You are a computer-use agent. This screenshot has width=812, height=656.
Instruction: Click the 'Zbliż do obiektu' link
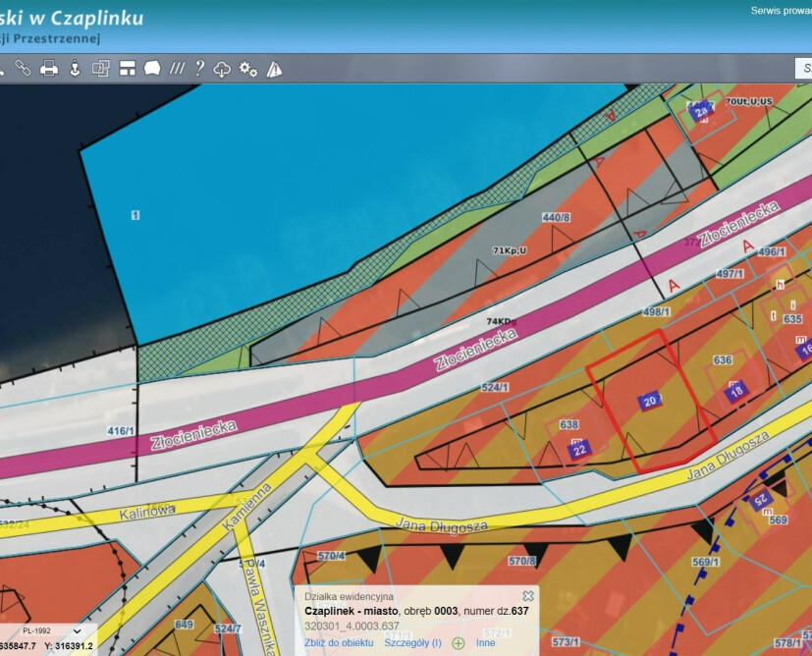(x=339, y=643)
